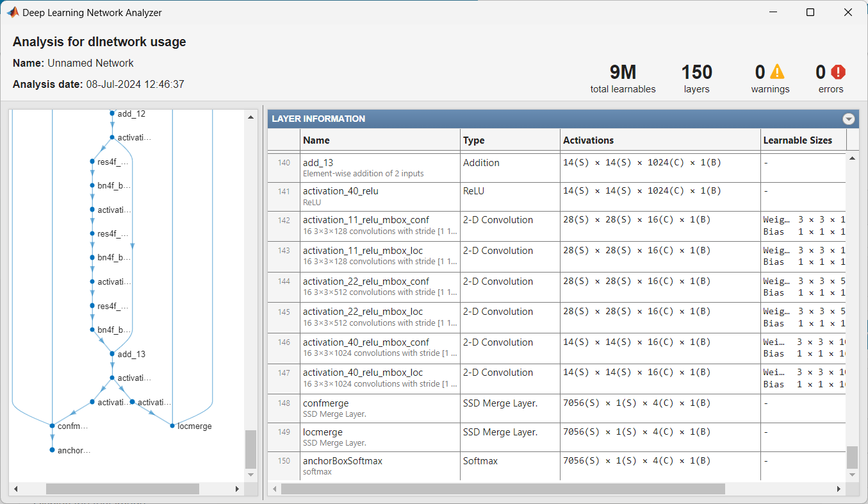Screen dimensions: 868x504
Task: Click the confmerge graph node
Action: [52, 426]
